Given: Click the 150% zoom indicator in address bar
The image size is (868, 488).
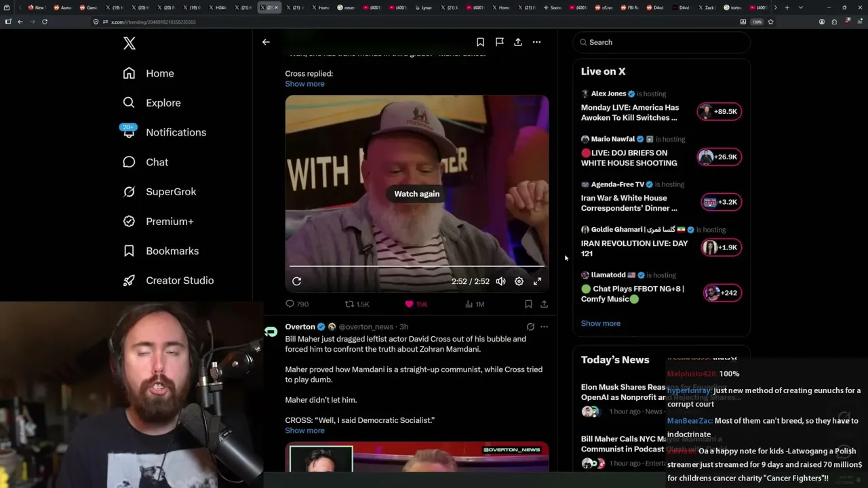Looking at the screenshot, I should [x=757, y=22].
